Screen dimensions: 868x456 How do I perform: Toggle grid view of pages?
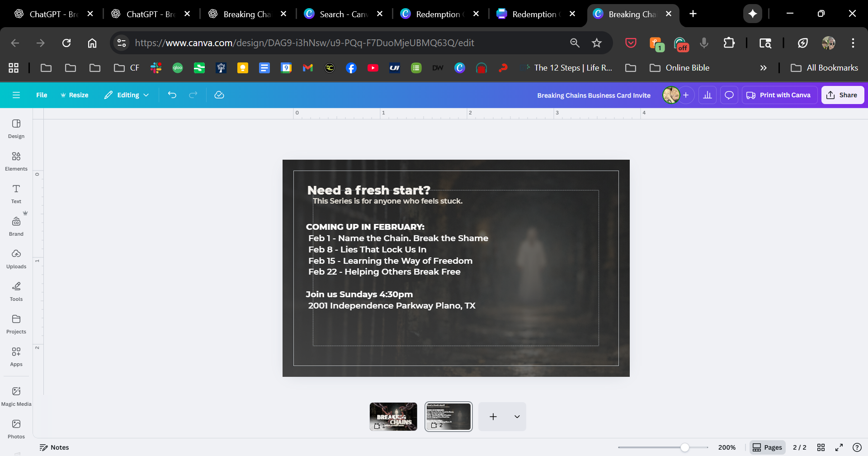click(x=821, y=447)
